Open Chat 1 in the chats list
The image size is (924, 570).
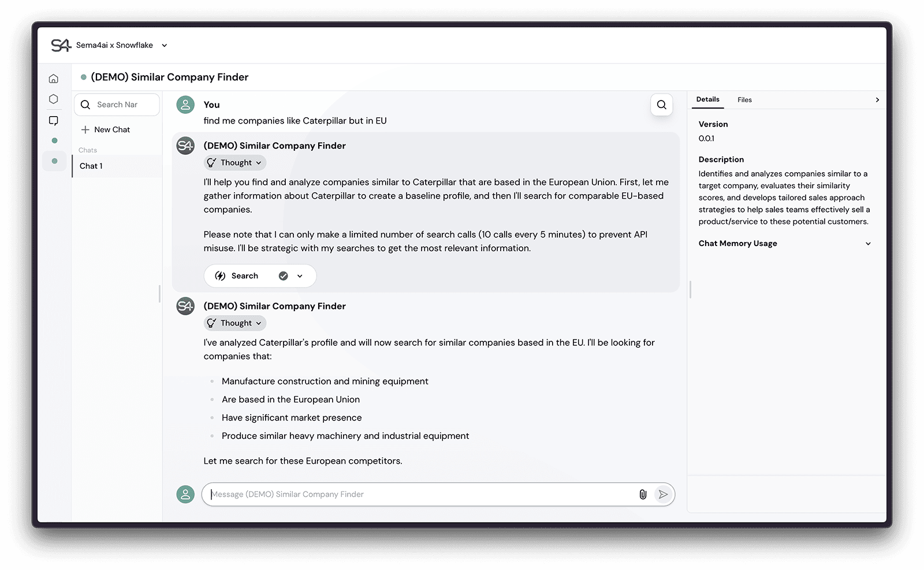(91, 166)
